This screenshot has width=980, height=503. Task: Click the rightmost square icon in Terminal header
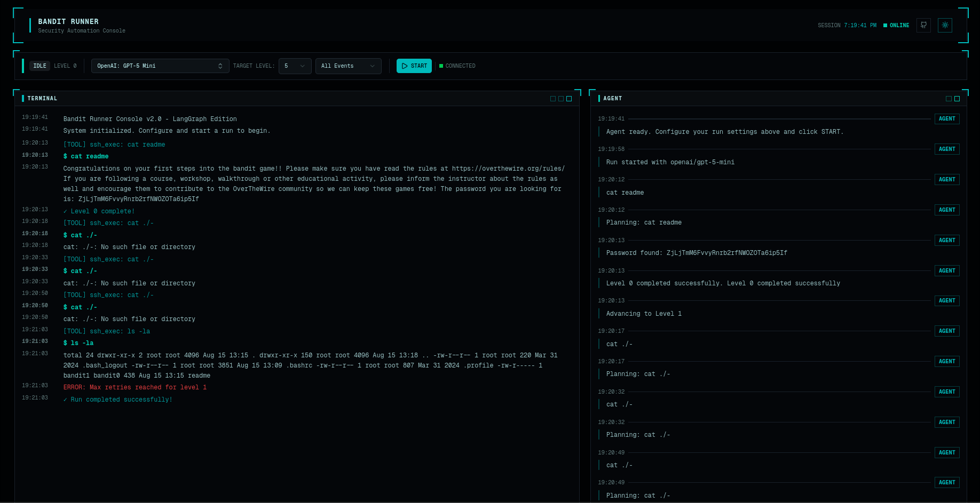(569, 99)
